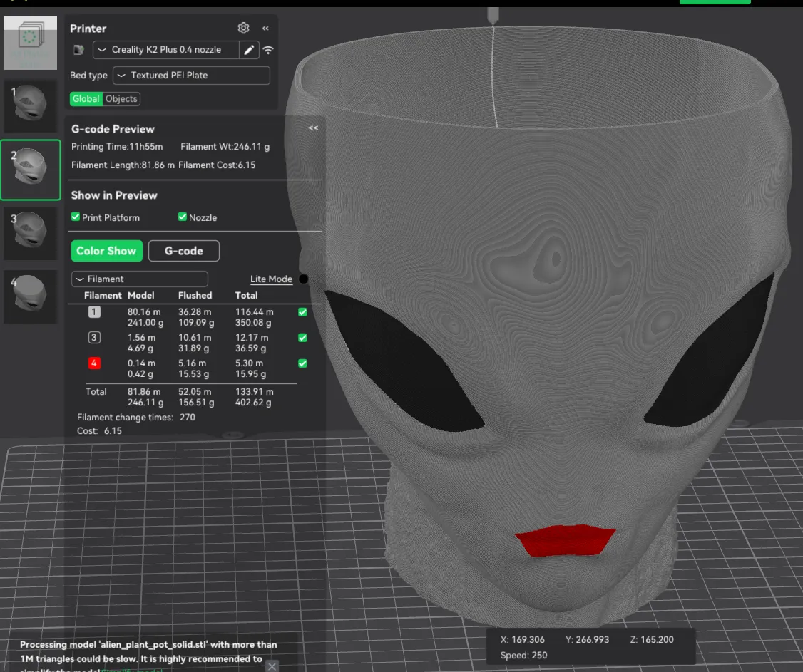Click the printer device icon beside preset
Image resolution: width=803 pixels, height=672 pixels.
78,50
